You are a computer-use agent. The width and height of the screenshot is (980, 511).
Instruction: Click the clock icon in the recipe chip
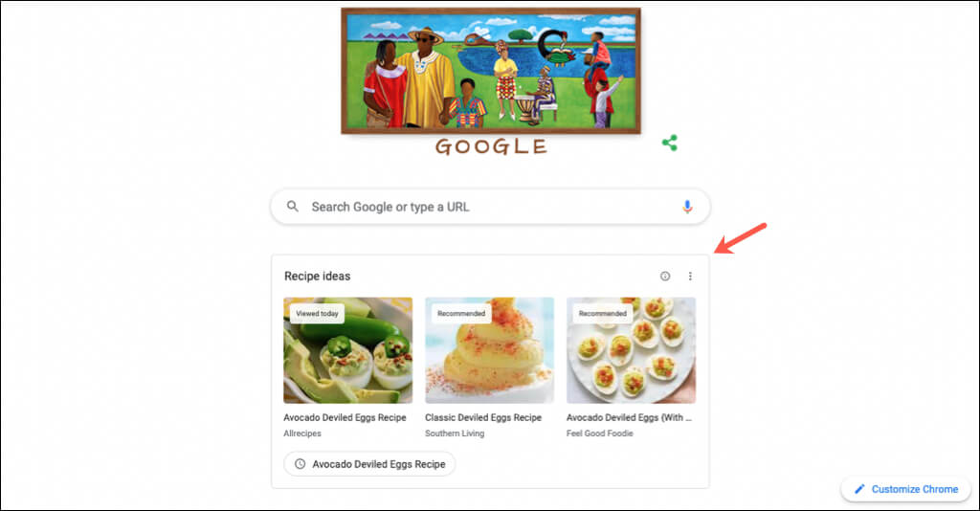point(301,464)
